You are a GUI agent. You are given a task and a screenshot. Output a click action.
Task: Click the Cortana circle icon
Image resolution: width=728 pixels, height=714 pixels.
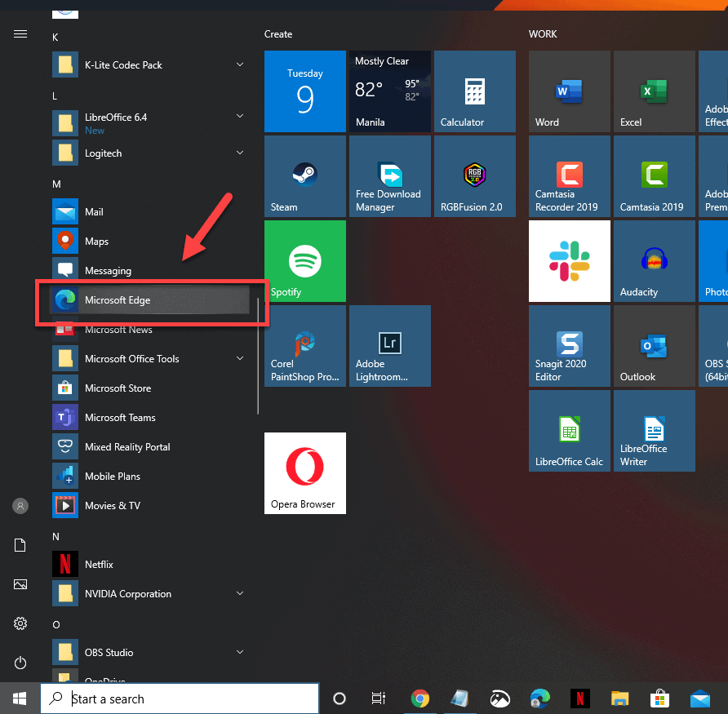(x=340, y=698)
